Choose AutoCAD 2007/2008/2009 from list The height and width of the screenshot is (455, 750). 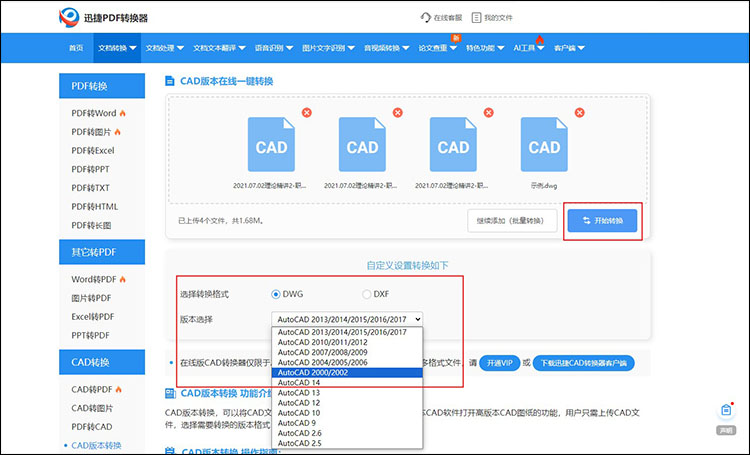coord(347,352)
